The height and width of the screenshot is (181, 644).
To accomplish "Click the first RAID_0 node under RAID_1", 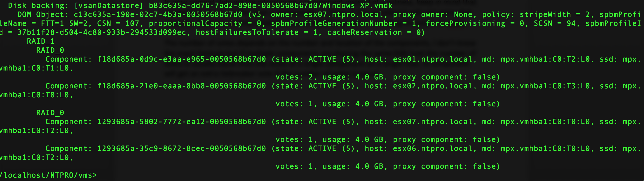I will 50,50.
